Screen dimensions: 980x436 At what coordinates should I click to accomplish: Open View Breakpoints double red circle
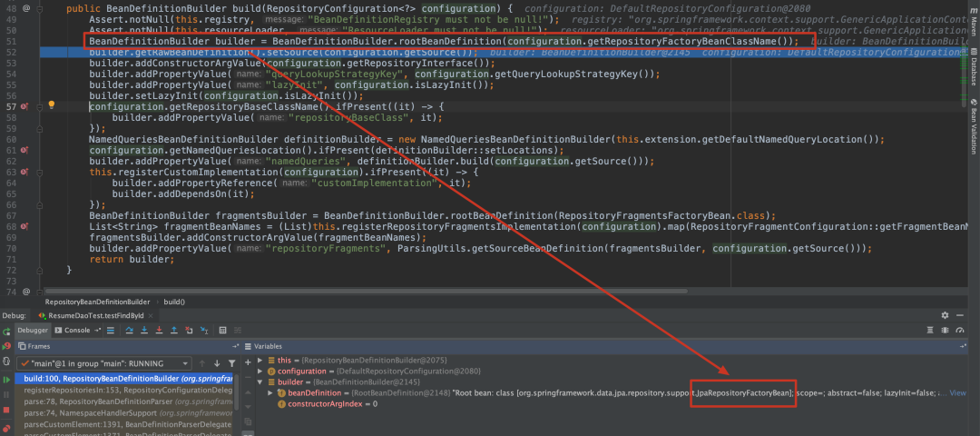[6, 429]
